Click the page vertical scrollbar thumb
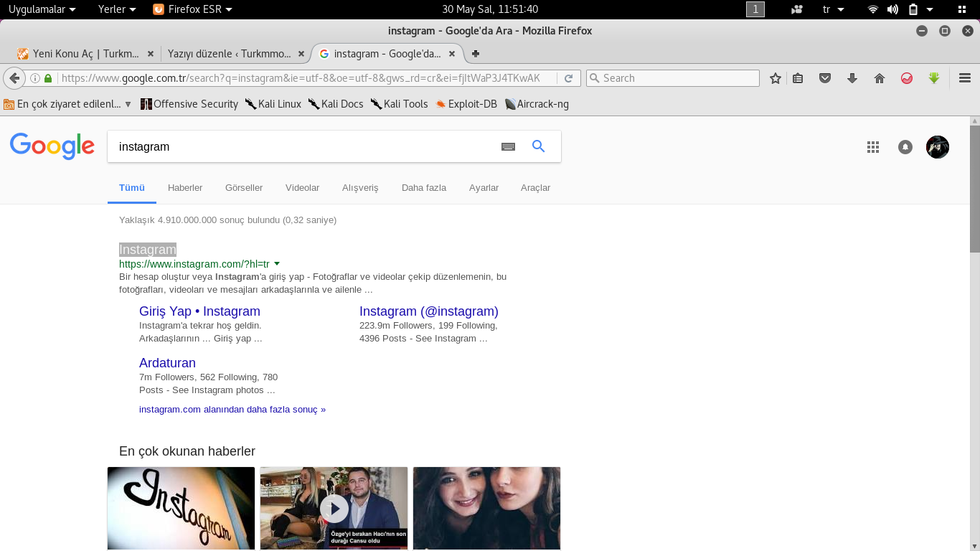 coord(975,189)
